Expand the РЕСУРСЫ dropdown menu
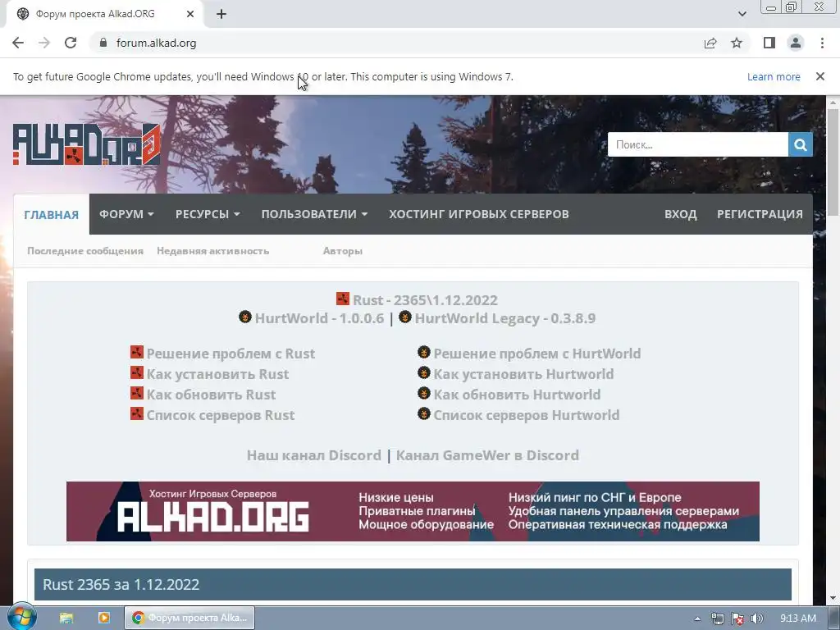Image resolution: width=840 pixels, height=630 pixels. coord(208,214)
